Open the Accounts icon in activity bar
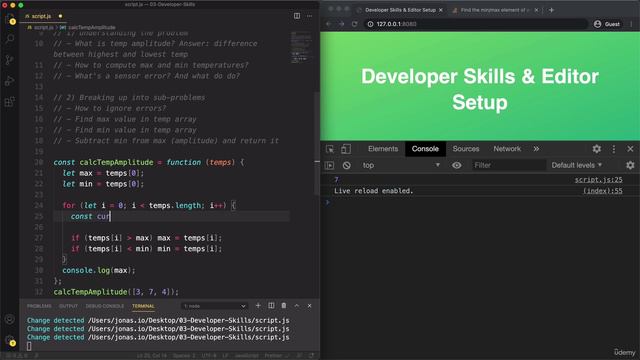This screenshot has height=360, width=640. 10,319
